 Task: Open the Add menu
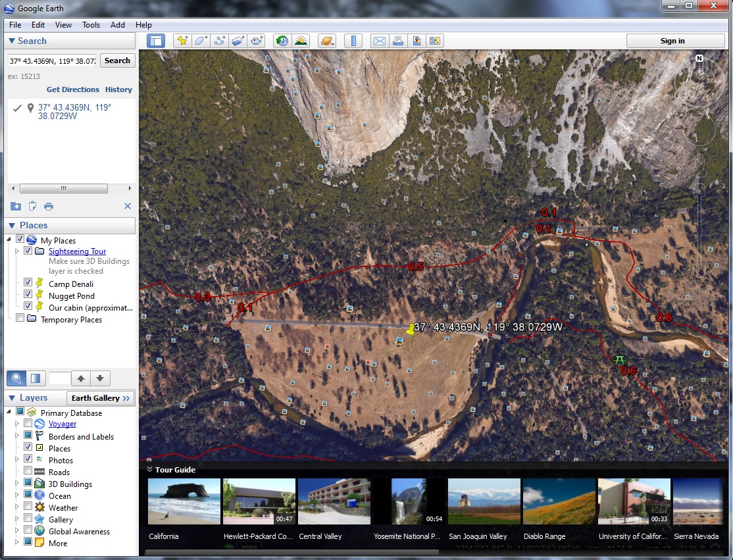pos(117,25)
